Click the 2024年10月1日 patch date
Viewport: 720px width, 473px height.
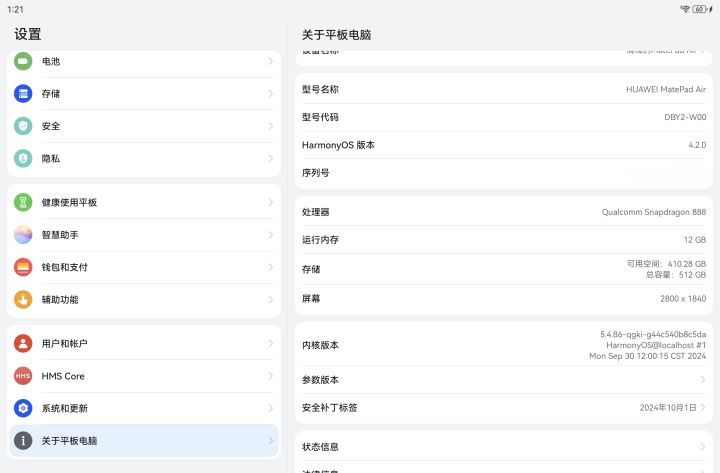668,408
